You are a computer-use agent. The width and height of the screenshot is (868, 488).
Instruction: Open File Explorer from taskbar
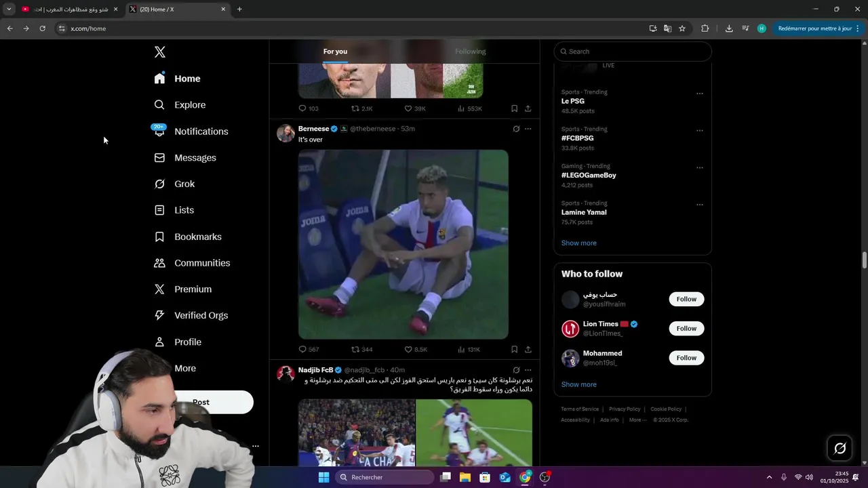coord(465,477)
